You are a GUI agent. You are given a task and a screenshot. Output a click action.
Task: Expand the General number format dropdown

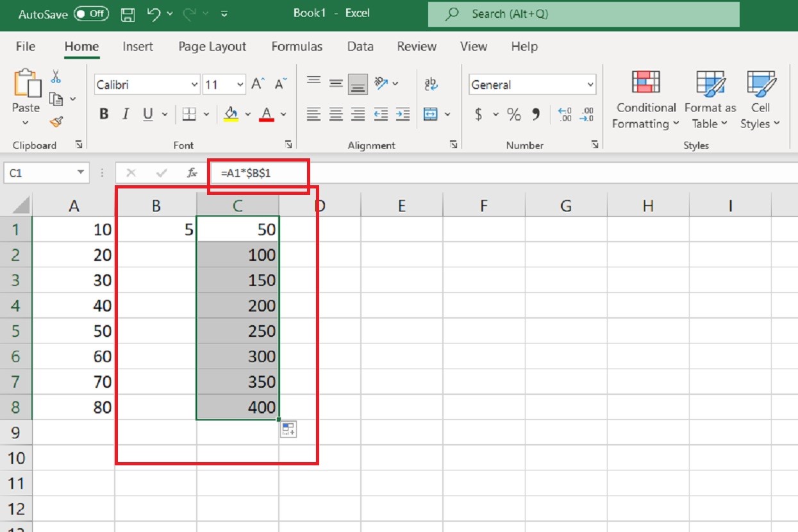(590, 85)
